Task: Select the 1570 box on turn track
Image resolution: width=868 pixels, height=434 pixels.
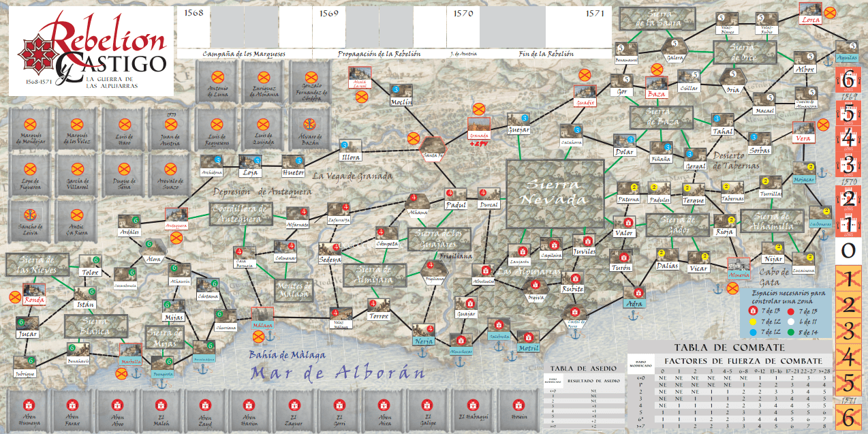Action: pos(463,25)
